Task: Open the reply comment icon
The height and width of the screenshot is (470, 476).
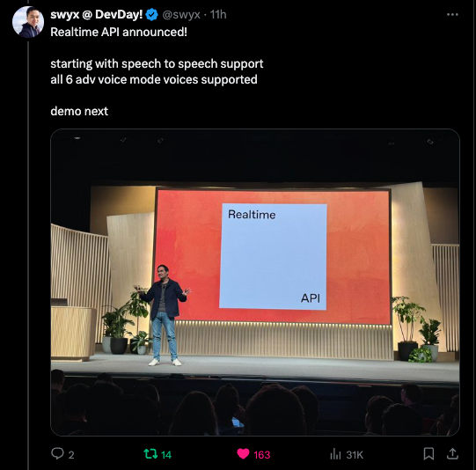Action: tap(57, 453)
